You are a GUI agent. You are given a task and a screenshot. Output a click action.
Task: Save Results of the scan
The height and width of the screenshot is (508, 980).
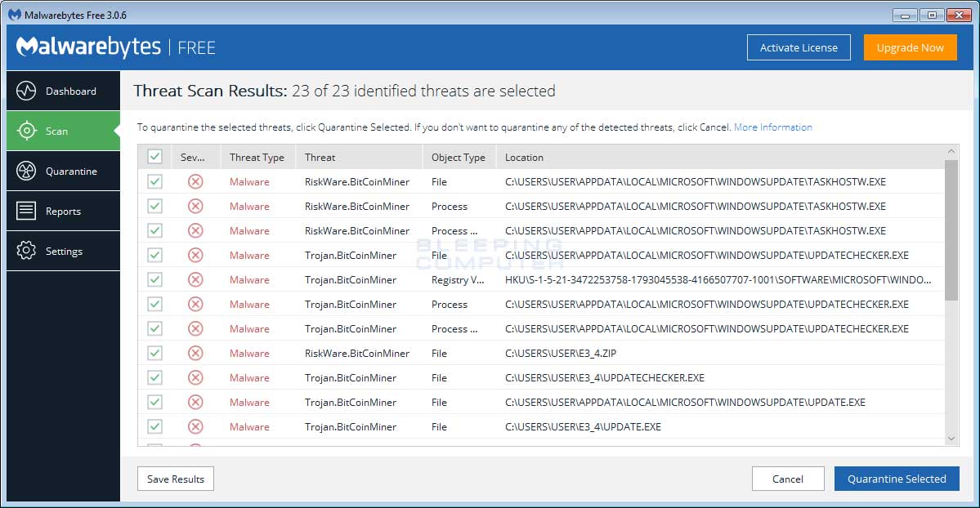(x=176, y=479)
